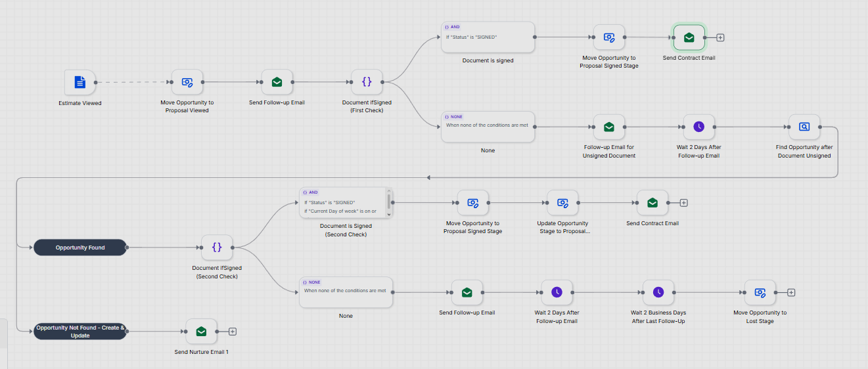This screenshot has height=369, width=868.
Task: Open Wait 2 Business Days After Last Follow-Up
Action: tap(658, 292)
